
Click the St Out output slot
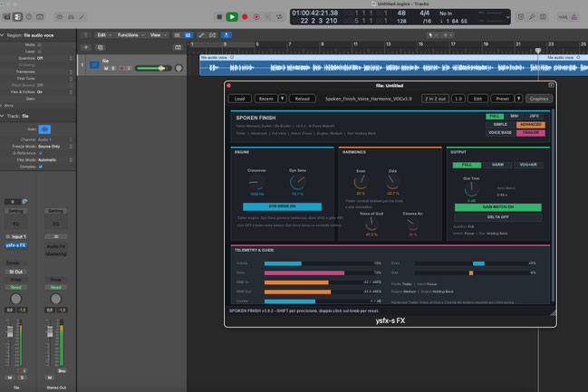[x=15, y=272]
